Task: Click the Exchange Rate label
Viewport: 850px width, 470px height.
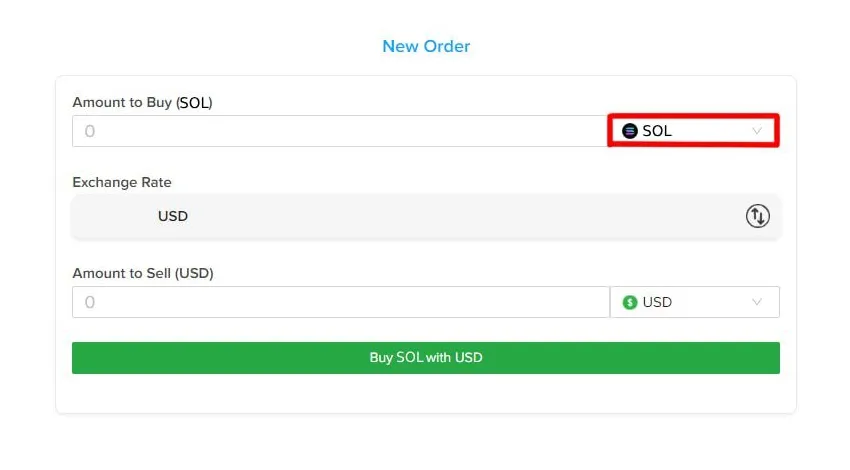Action: click(122, 183)
